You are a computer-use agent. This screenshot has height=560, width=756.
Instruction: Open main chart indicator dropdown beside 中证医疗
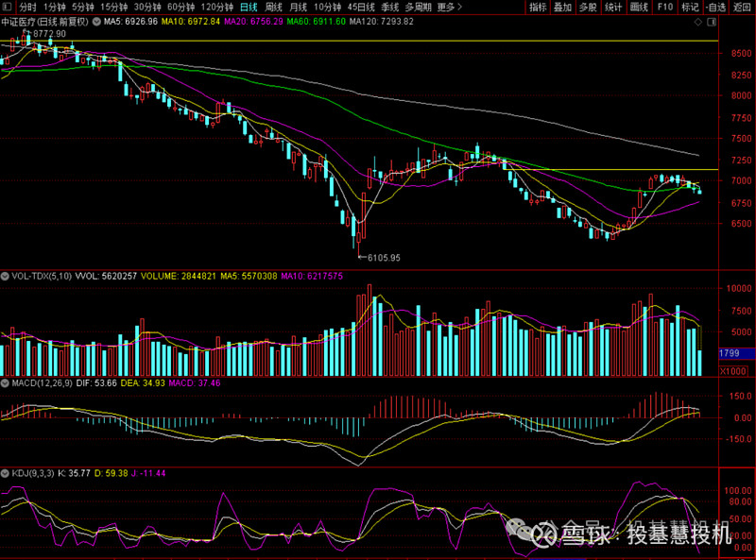[96, 22]
